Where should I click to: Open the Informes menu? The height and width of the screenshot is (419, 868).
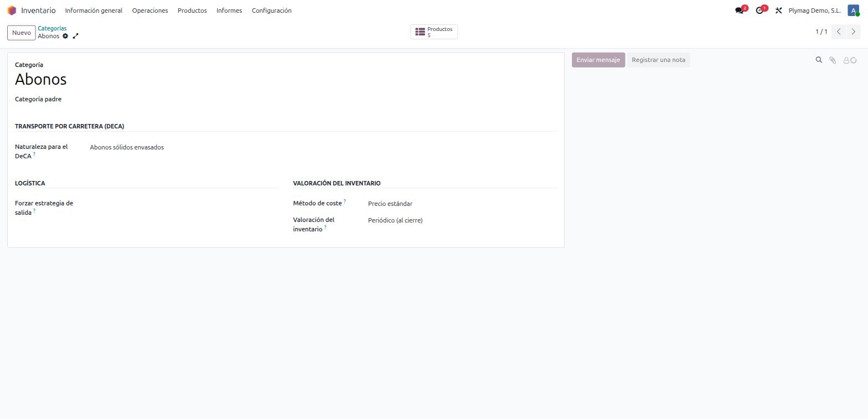point(229,11)
